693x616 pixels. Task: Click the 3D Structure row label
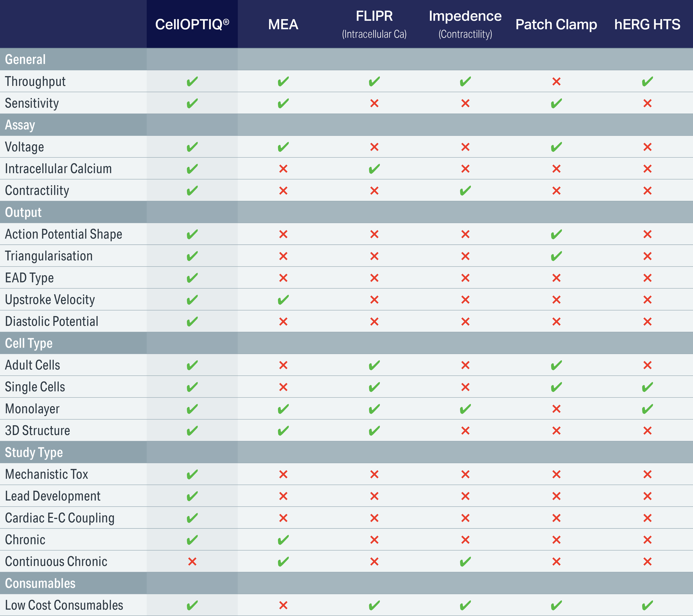[38, 431]
